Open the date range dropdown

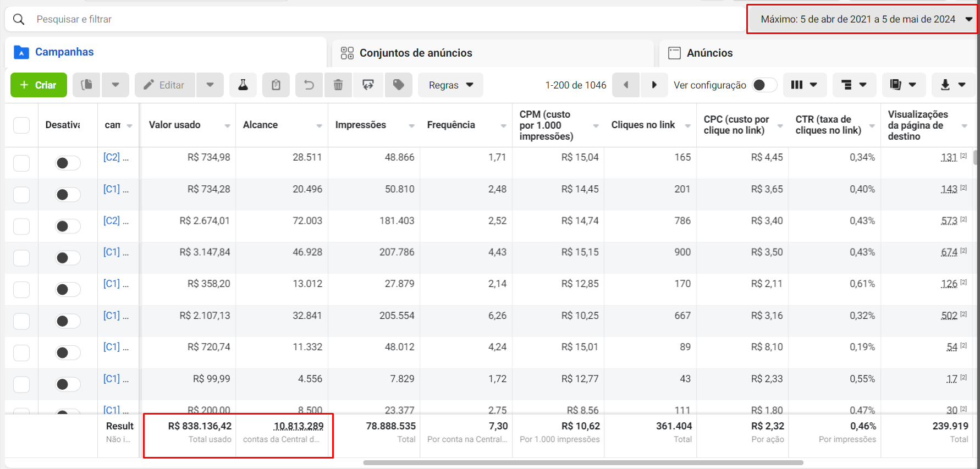tap(862, 19)
